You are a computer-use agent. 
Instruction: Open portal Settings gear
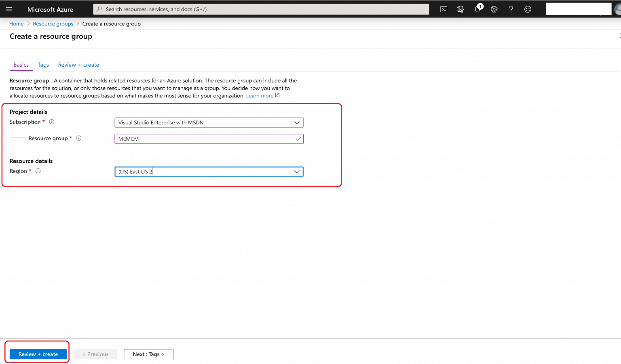tap(494, 9)
